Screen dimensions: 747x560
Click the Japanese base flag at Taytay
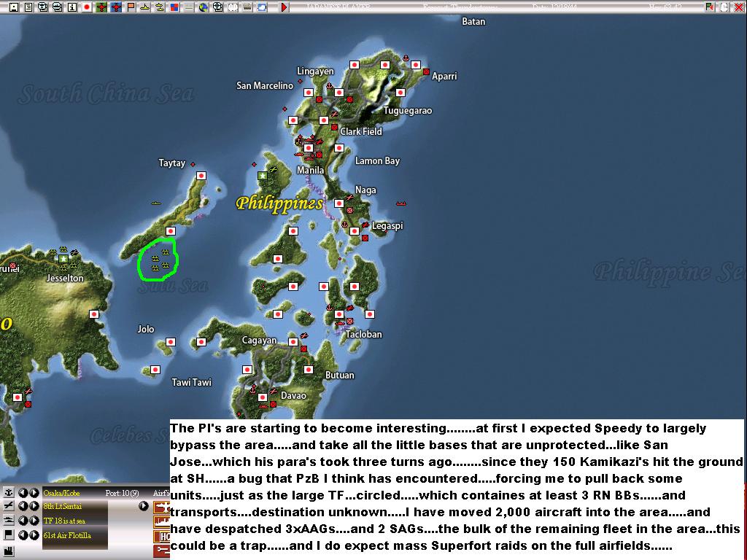(201, 176)
